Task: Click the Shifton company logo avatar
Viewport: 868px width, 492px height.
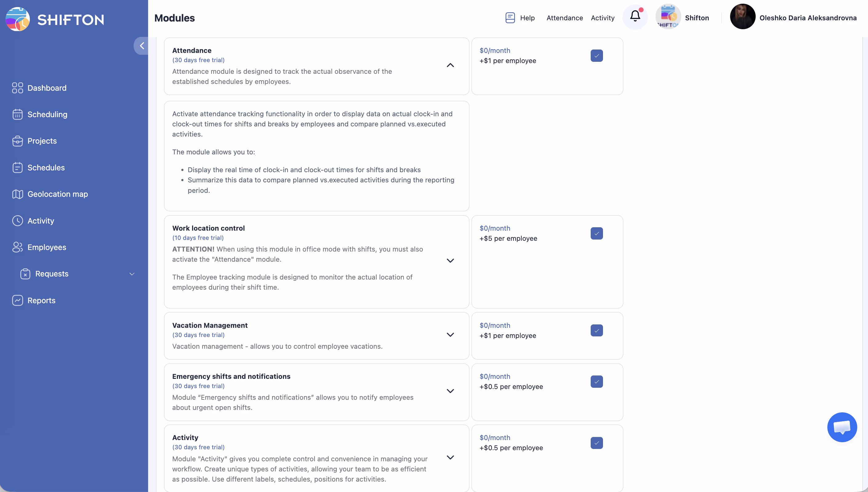Action: (668, 17)
